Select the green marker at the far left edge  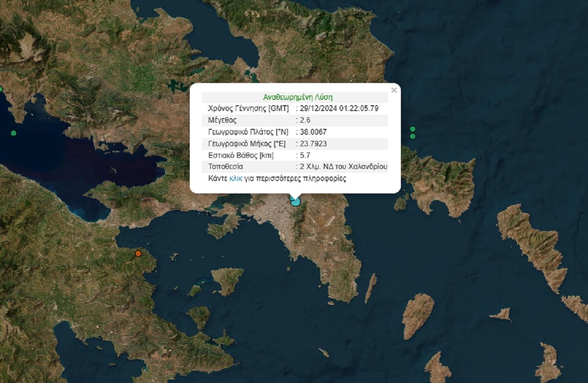coord(0,89)
